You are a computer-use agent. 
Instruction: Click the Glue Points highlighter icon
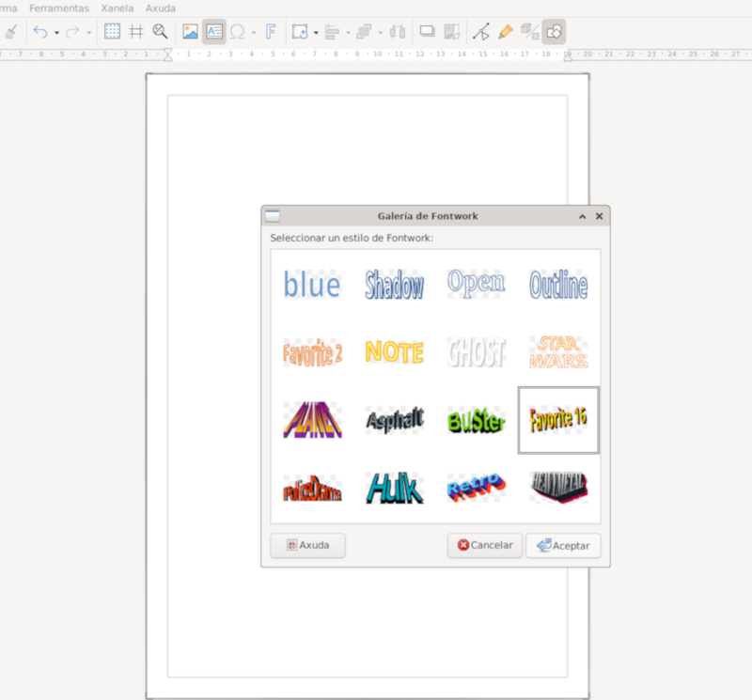(506, 32)
